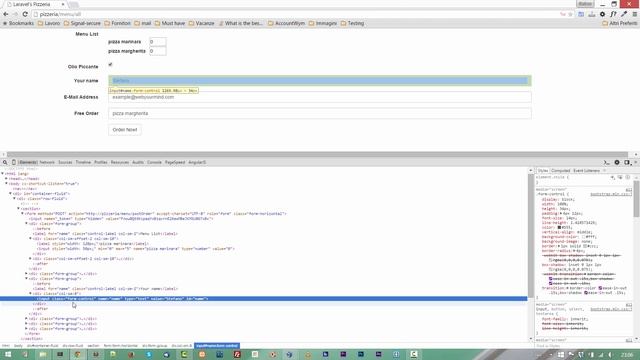Image resolution: width=640 pixels, height=360 pixels.
Task: Click the pizza marinara quantity field
Action: click(158, 42)
